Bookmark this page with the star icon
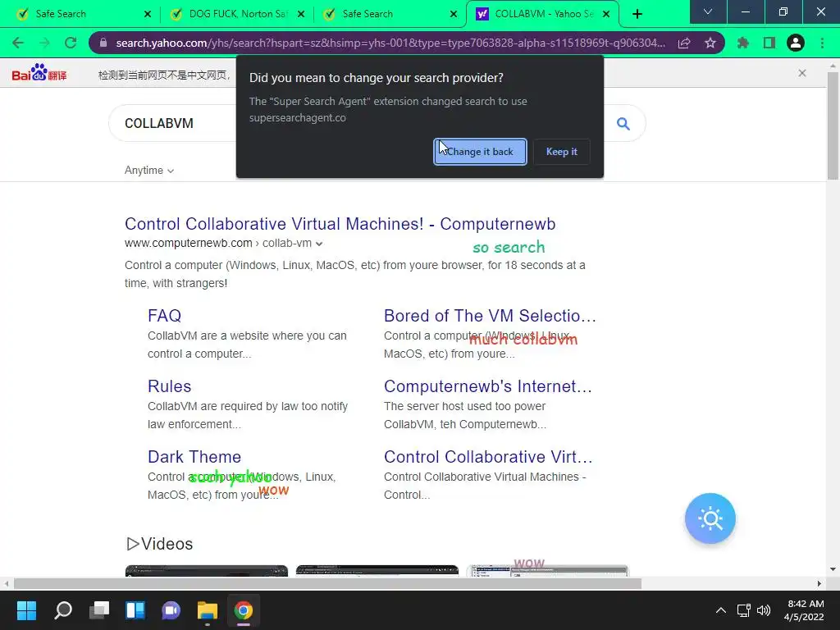This screenshot has height=630, width=840. pos(710,43)
